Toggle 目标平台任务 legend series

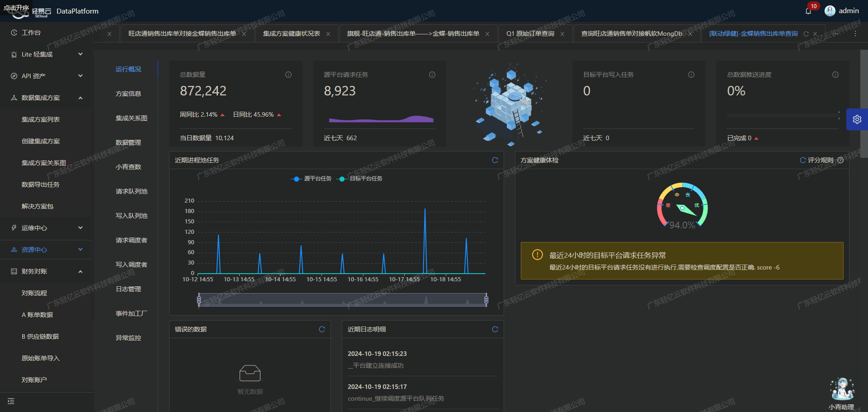[x=360, y=179]
